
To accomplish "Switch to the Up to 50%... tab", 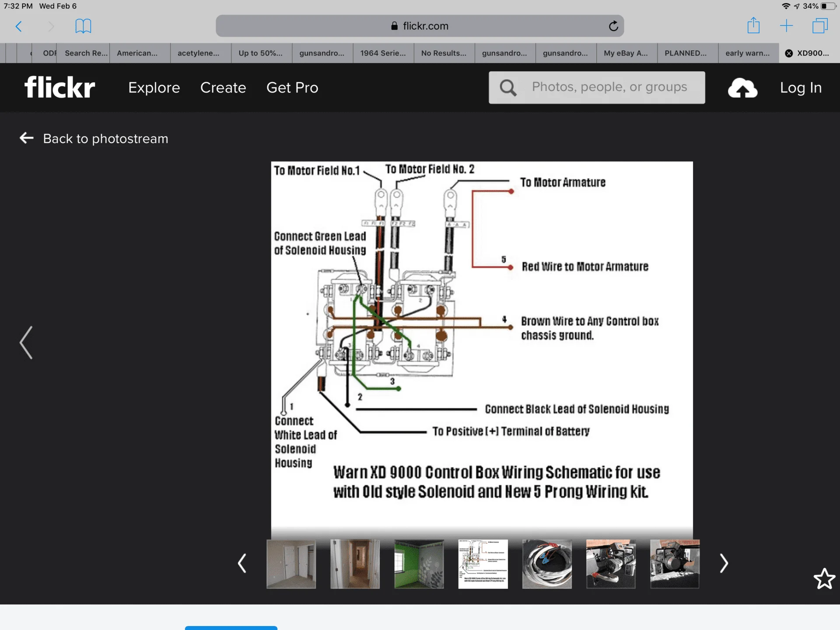I will [262, 53].
